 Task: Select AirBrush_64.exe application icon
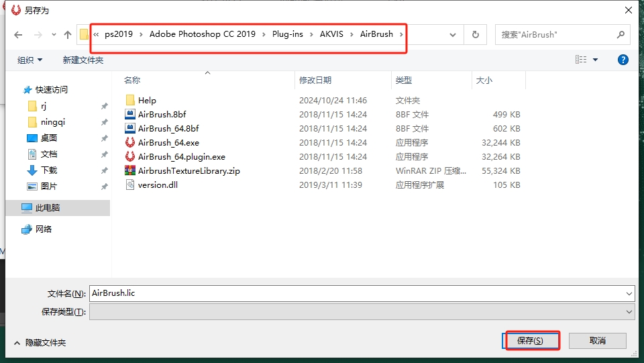point(130,142)
